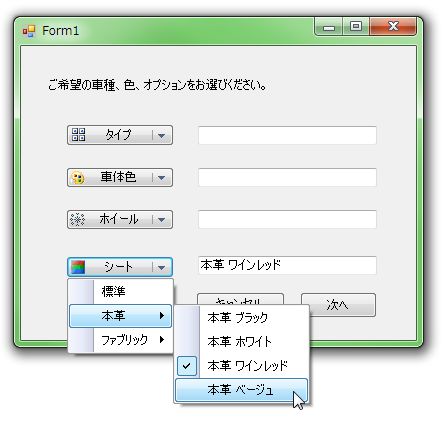Collapse the シート dropdown arrow
The height and width of the screenshot is (428, 448).
tap(162, 267)
